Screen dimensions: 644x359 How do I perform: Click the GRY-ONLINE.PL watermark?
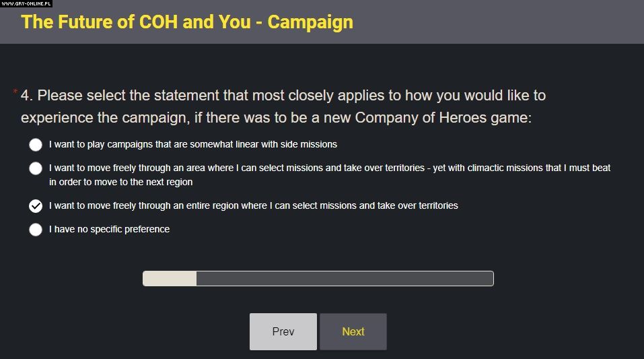pos(26,3)
